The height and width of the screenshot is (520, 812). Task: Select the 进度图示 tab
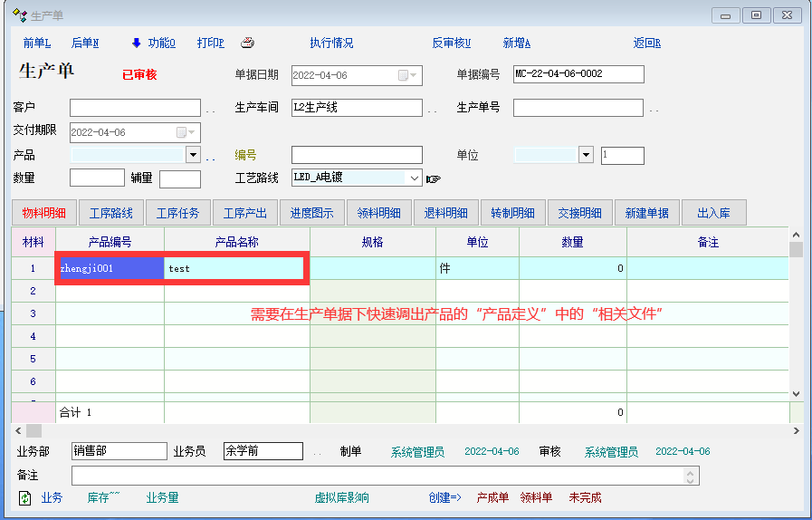pos(312,213)
